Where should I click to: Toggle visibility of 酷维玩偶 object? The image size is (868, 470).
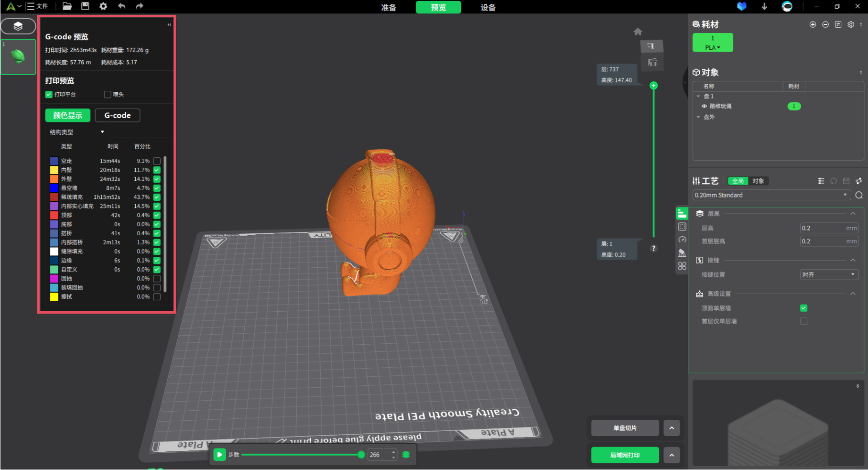pos(704,106)
